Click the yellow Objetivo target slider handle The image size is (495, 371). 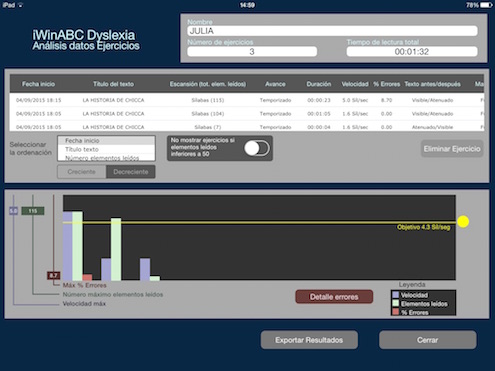pos(463,222)
